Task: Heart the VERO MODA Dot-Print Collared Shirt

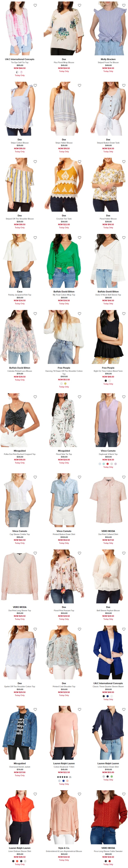Action: coord(124,477)
